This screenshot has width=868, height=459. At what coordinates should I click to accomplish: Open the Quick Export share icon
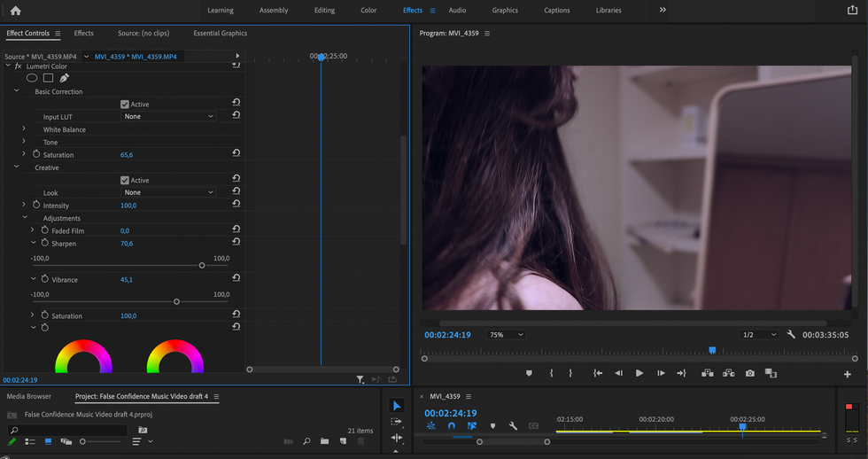pos(852,10)
